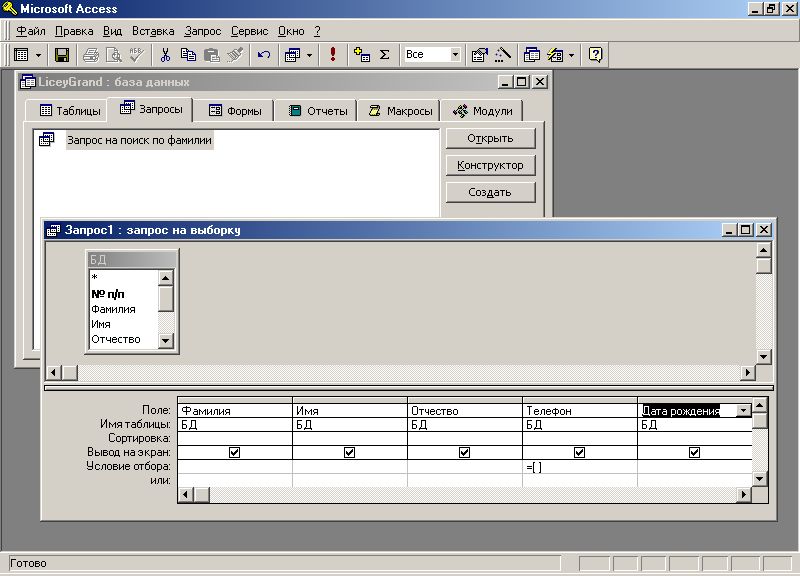
Task: Uncheck show checkbox under Имя column
Action: [349, 453]
